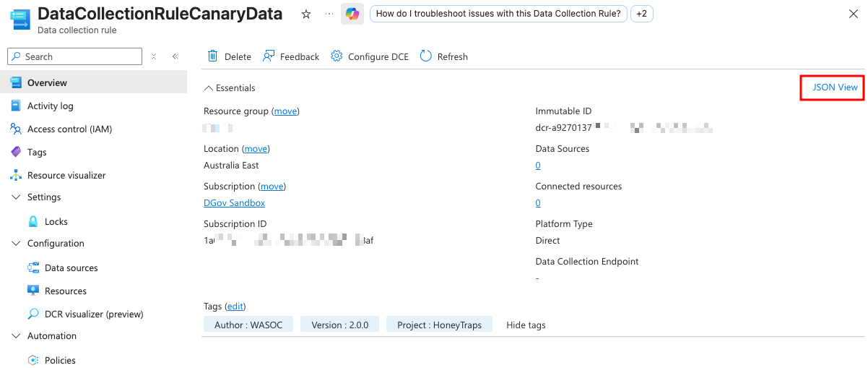Click the Access control people icon
This screenshot has height=368, width=868.
16,129
